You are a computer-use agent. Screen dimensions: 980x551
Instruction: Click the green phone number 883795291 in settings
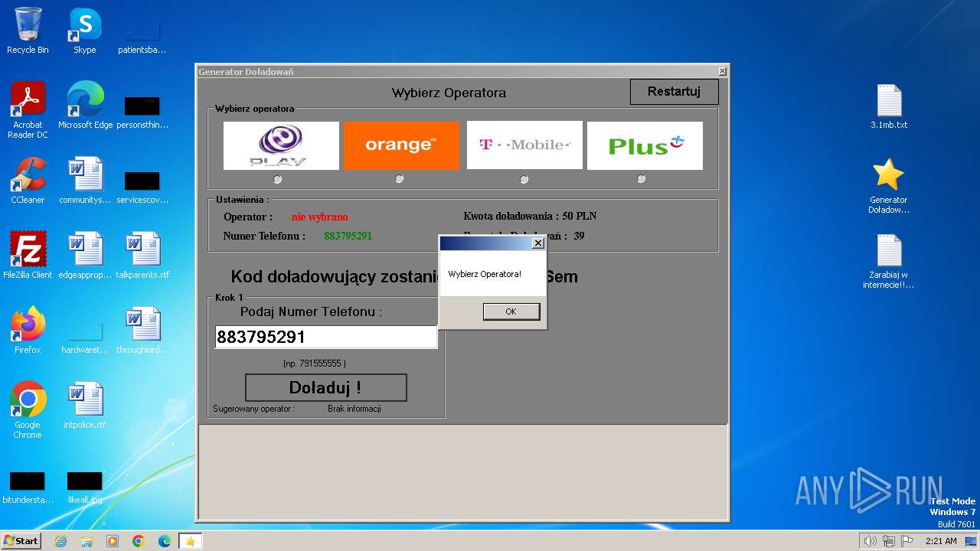[x=348, y=236]
